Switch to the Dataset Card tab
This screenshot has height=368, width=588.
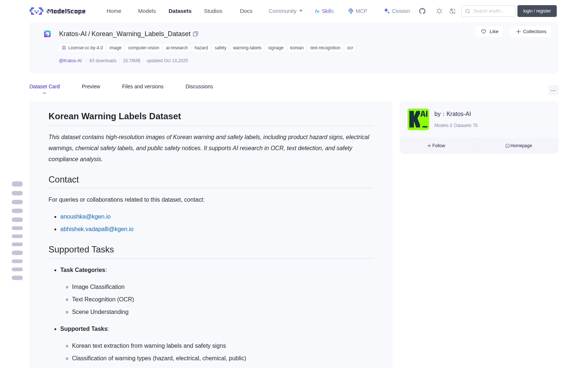point(44,86)
